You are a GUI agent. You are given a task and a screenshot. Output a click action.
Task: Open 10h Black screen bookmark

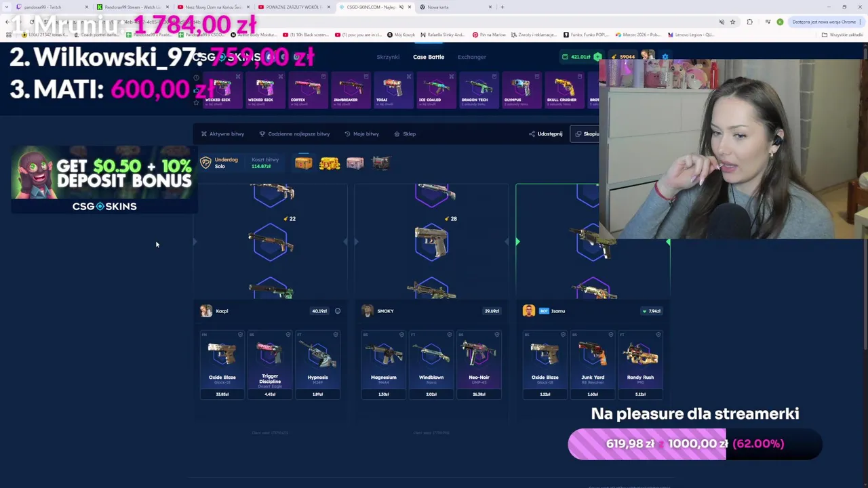(x=305, y=35)
